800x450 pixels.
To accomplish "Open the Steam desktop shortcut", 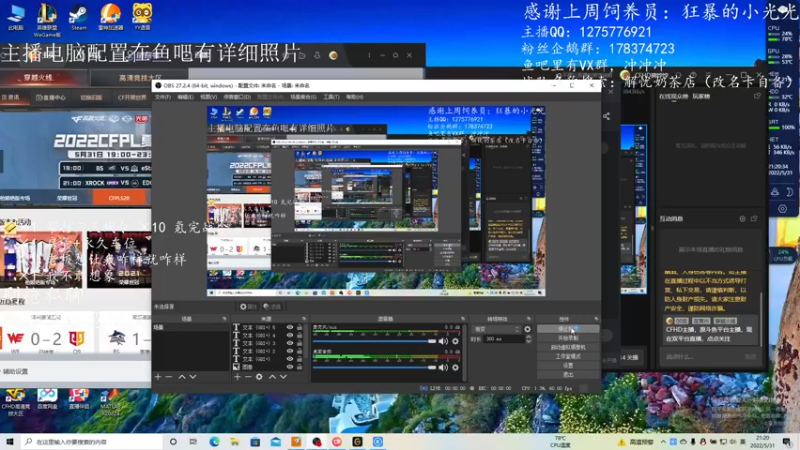I will tap(79, 17).
